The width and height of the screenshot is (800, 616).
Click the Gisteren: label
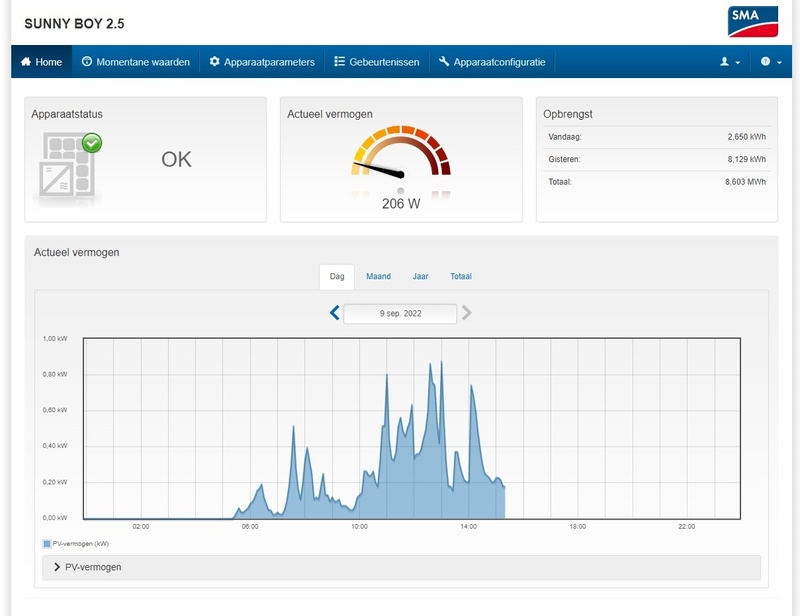564,159
